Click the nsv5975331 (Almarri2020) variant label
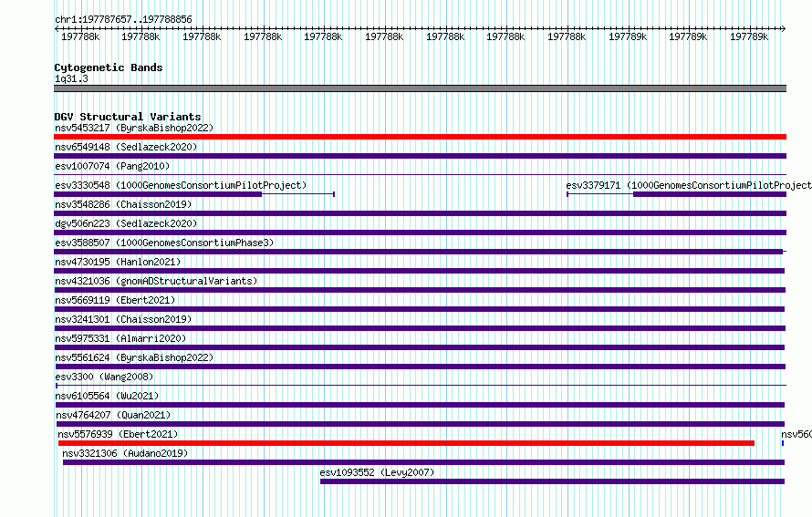This screenshot has height=517, width=812. click(x=120, y=338)
